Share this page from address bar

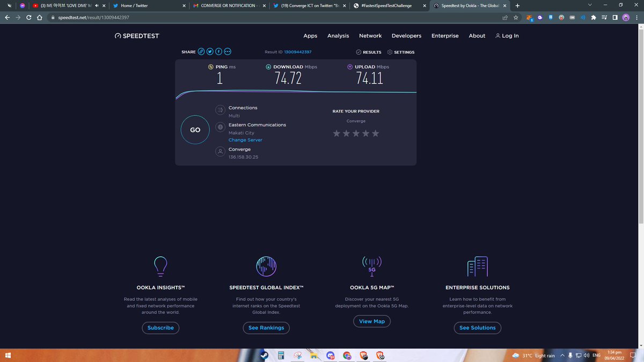(x=505, y=17)
